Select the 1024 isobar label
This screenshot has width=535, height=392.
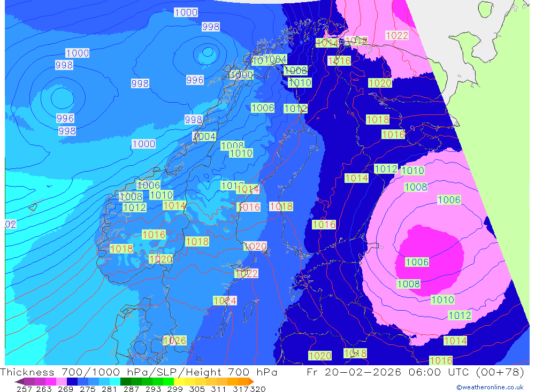tap(225, 301)
